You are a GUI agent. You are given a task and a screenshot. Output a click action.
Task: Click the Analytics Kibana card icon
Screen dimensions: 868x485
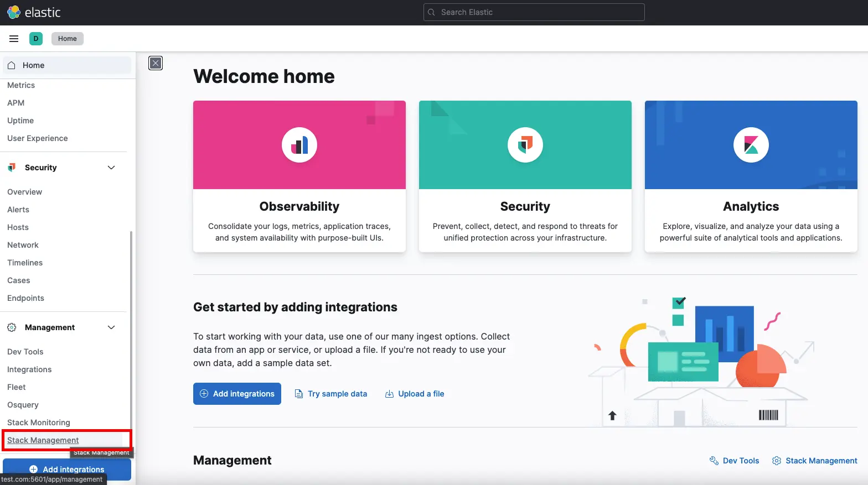[751, 145]
